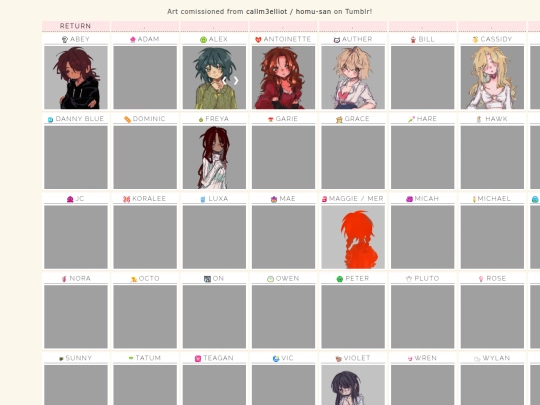Click the round icon beside OWEN

pos(270,279)
